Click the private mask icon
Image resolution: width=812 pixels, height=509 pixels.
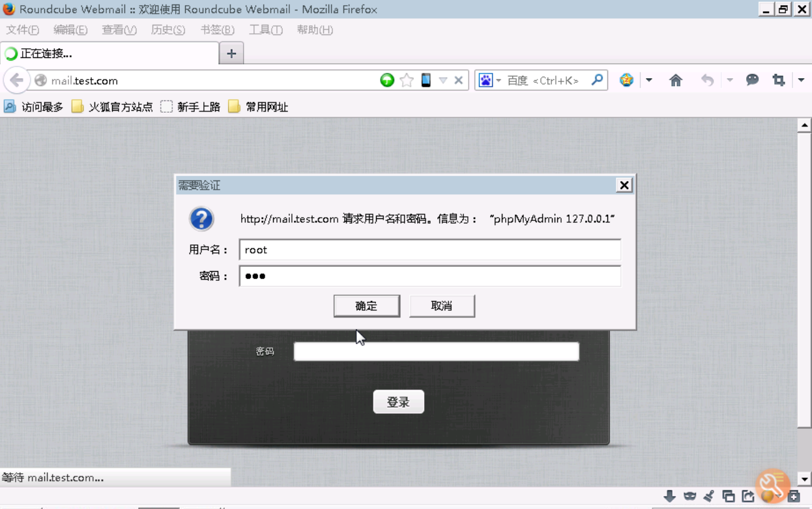(x=689, y=497)
